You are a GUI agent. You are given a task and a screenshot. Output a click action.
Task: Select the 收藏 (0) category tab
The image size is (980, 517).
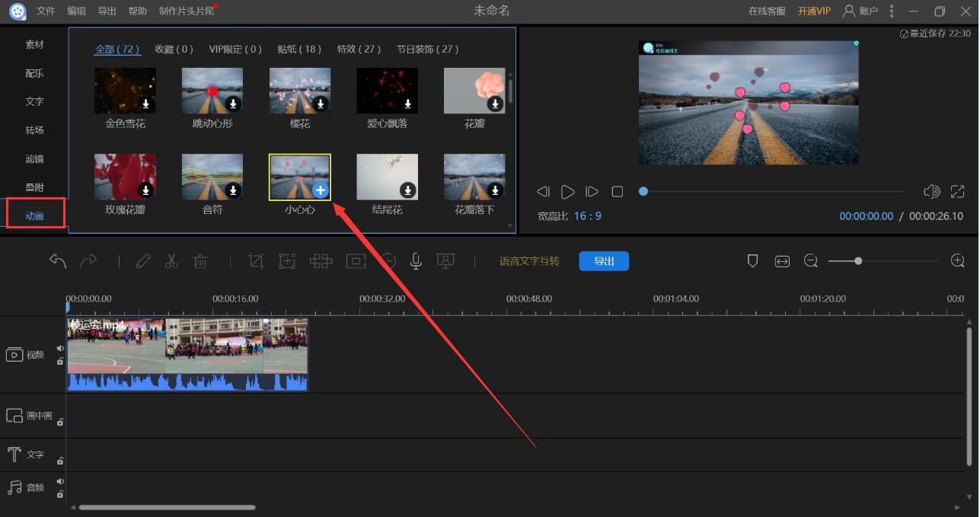pos(174,49)
